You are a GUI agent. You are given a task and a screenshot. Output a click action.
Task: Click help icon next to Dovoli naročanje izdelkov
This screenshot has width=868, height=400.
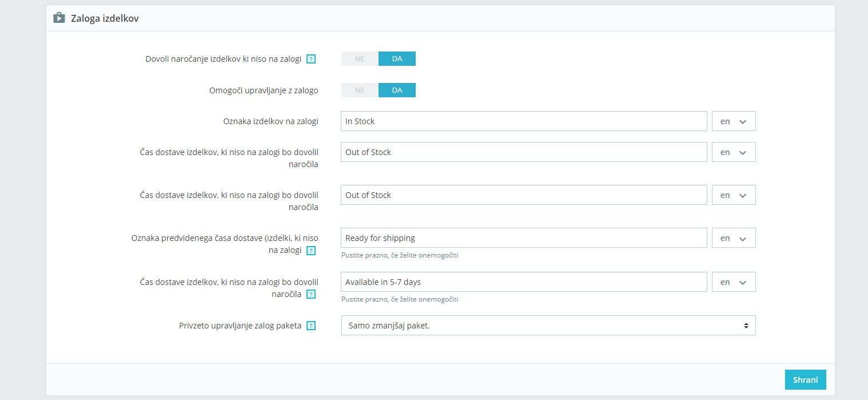pos(311,59)
